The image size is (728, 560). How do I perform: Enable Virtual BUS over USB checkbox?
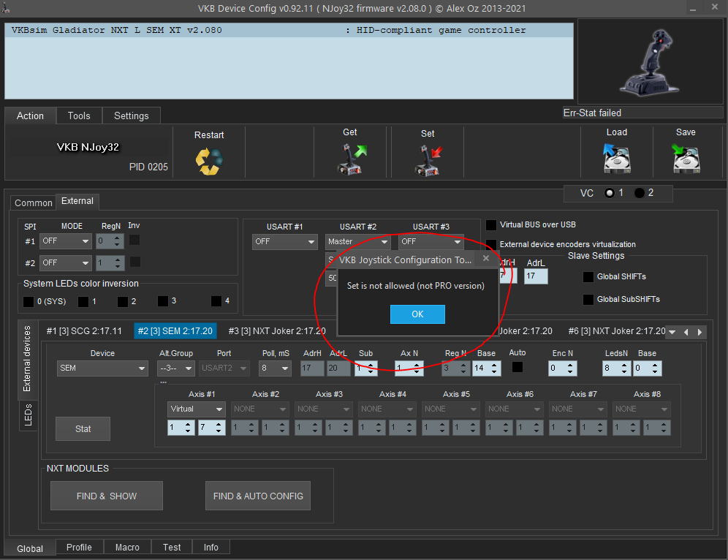click(490, 224)
